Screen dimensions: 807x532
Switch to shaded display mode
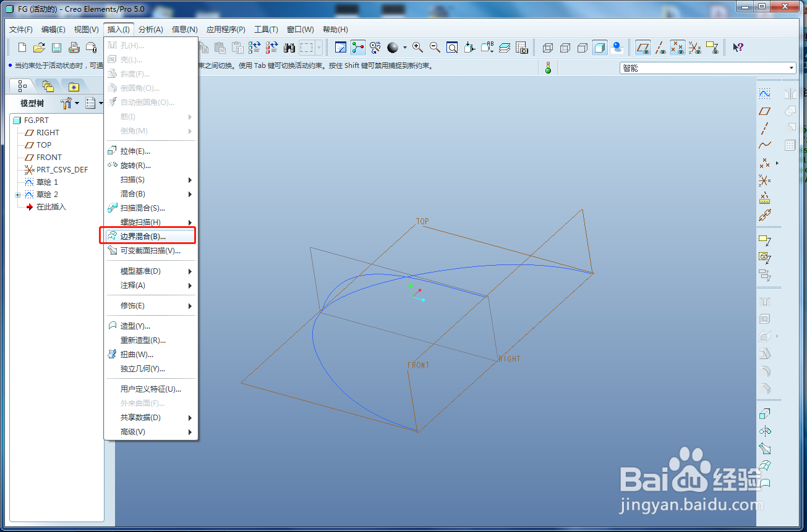599,48
